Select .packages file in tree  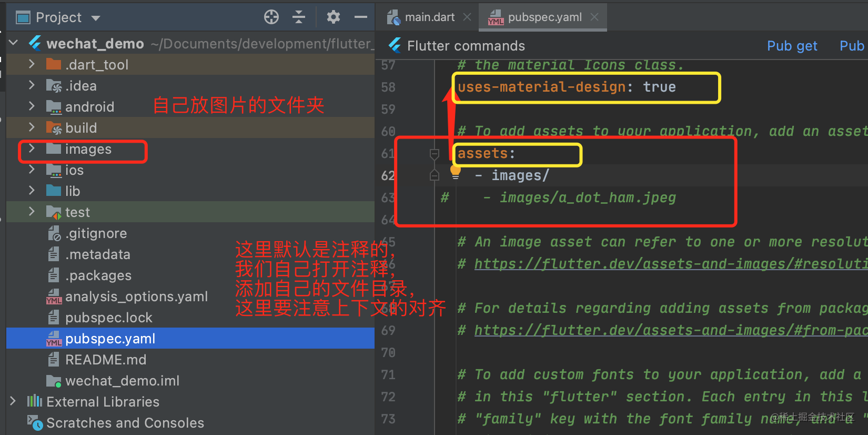98,275
